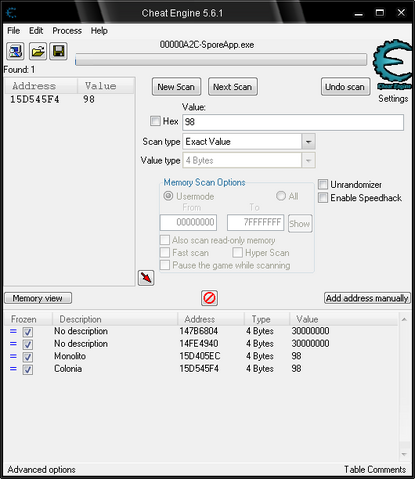Image resolution: width=415 pixels, height=479 pixels.
Task: Click the red clear-list circle icon
Action: coord(209,298)
